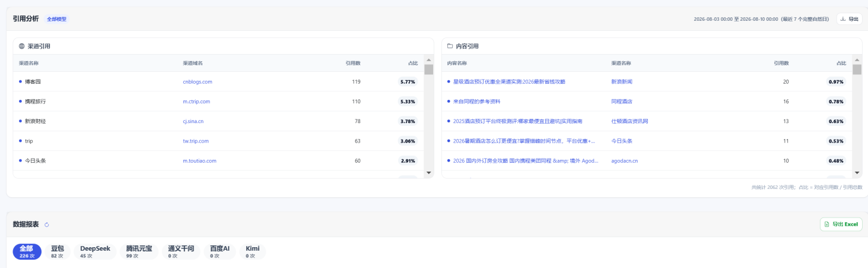This screenshot has height=268, width=868.
Task: Open the tw.trip.com domain link
Action: click(x=196, y=141)
